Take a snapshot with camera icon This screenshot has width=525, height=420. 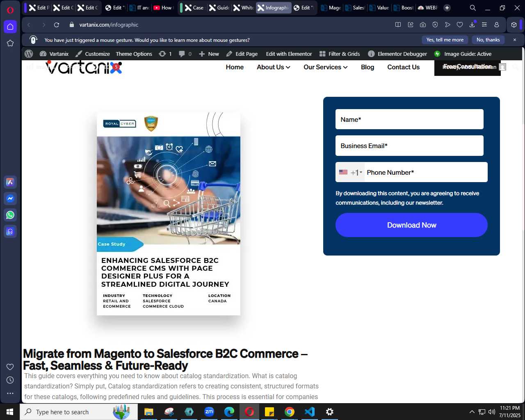(x=423, y=25)
